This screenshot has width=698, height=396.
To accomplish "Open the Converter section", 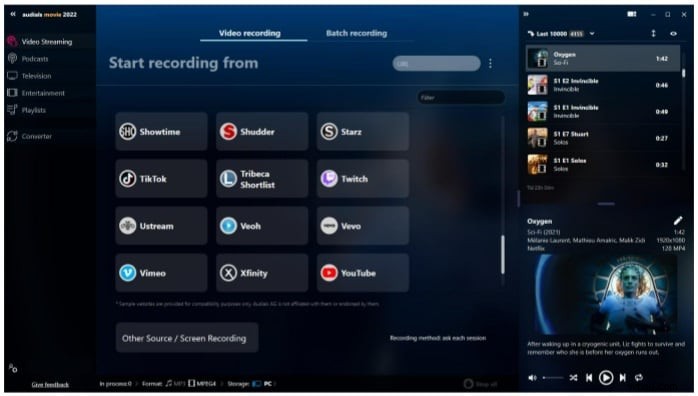I will 37,136.
